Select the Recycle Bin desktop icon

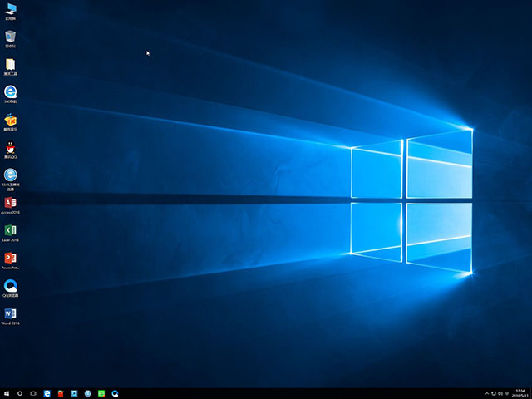point(10,37)
